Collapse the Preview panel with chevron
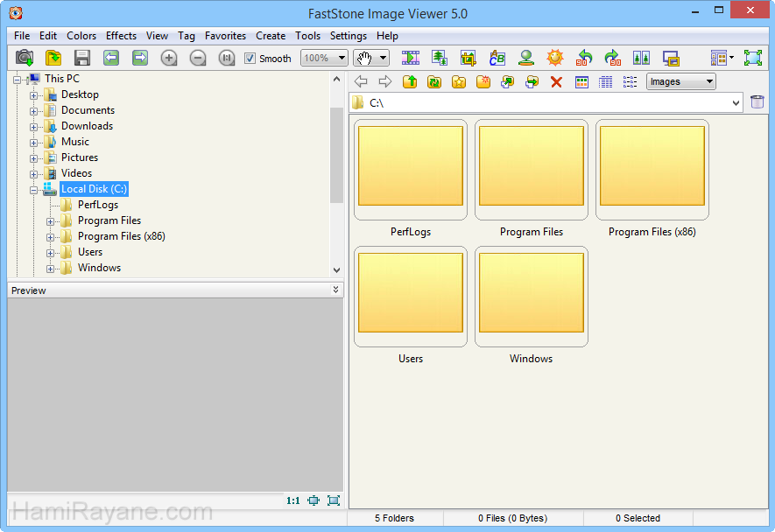 pyautogui.click(x=336, y=290)
